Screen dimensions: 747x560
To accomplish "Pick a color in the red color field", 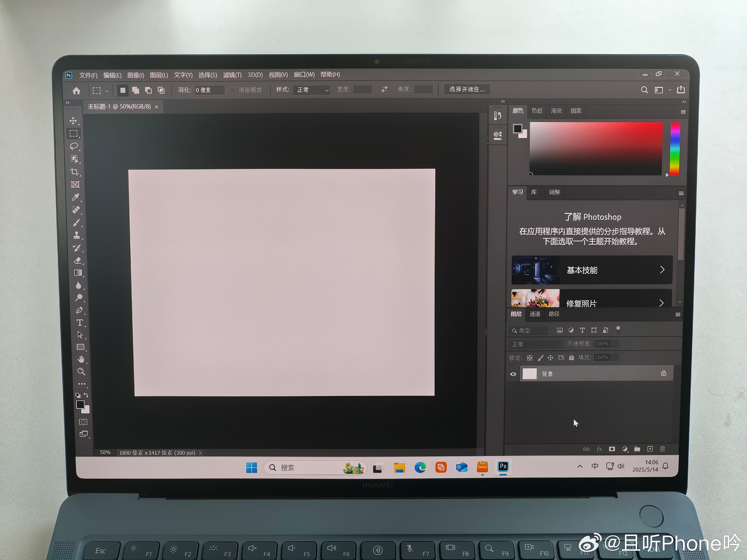I will point(596,149).
